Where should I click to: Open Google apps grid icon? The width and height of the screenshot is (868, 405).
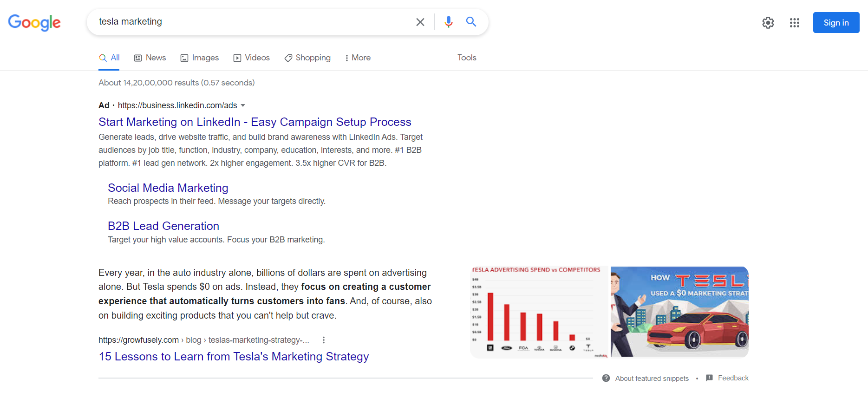794,23
